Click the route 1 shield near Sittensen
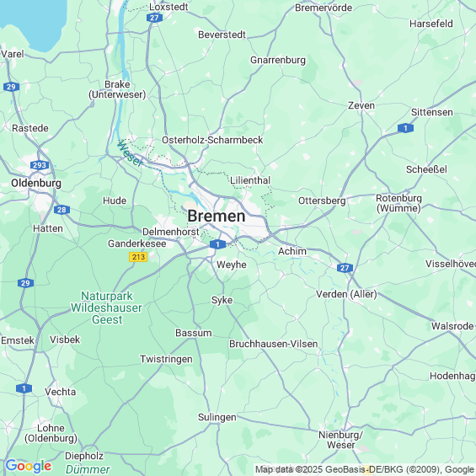Image resolution: width=476 pixels, height=476 pixels. (405, 128)
